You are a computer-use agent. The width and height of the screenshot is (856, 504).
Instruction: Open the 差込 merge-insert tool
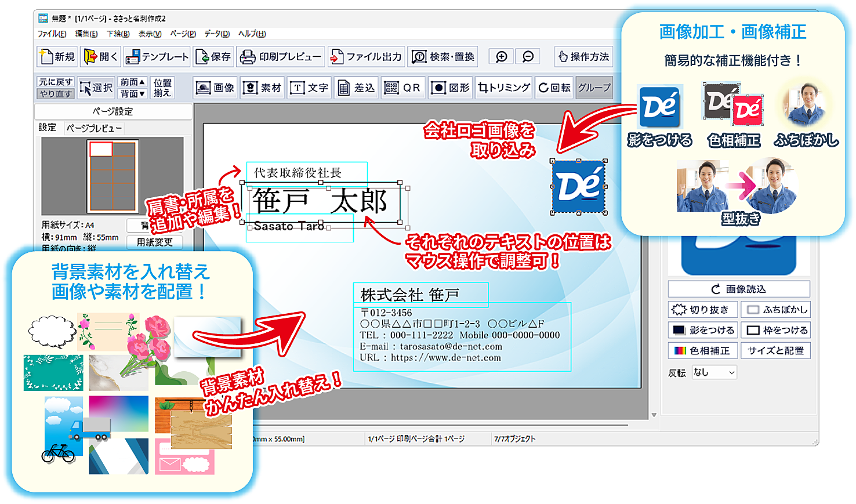pos(356,88)
